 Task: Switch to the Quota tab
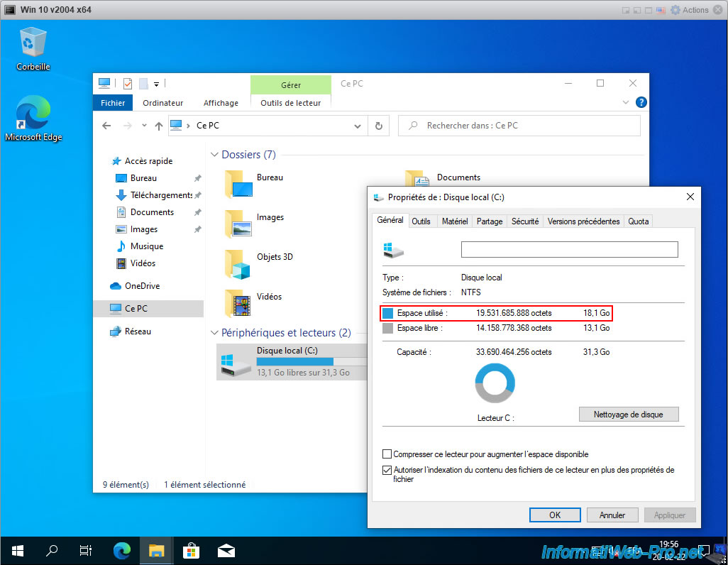pos(639,221)
